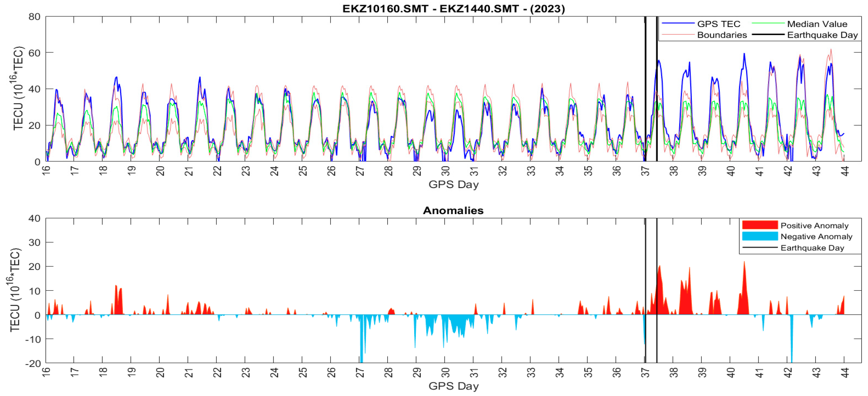This screenshot has width=868, height=396.
Task: Click the tick label 30 on top plot x-axis
Action: click(x=445, y=171)
